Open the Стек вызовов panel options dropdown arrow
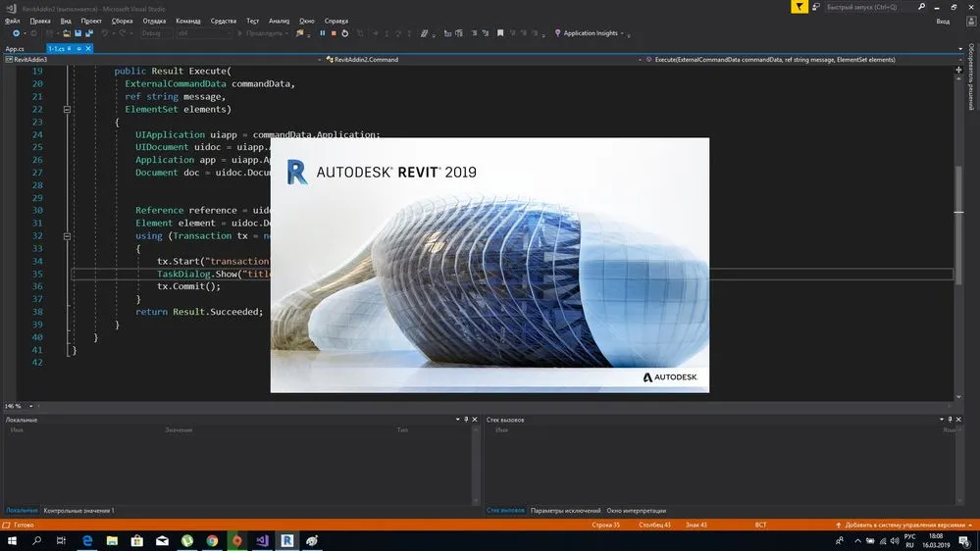Viewport: 980px width, 551px height. 941,420
